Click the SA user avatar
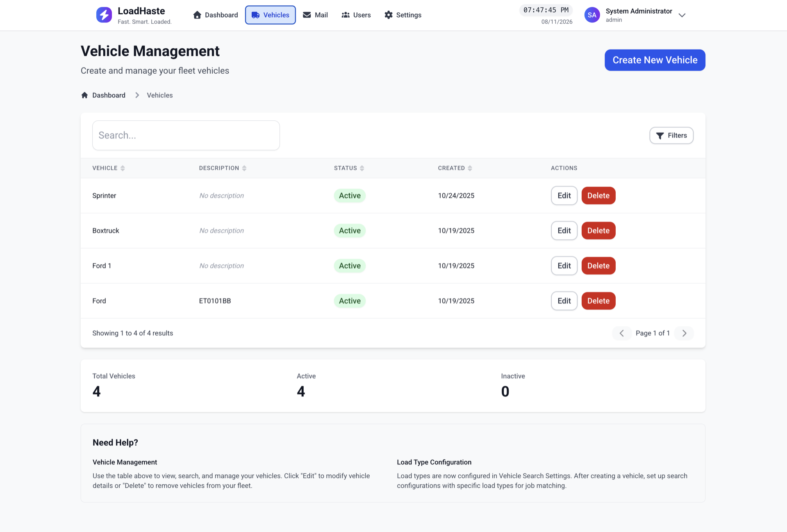 click(x=592, y=15)
